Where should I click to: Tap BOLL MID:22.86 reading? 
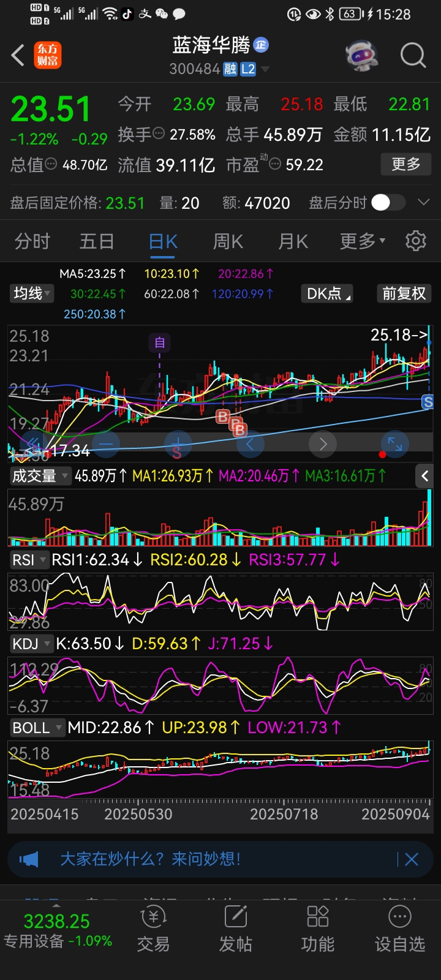pyautogui.click(x=111, y=728)
